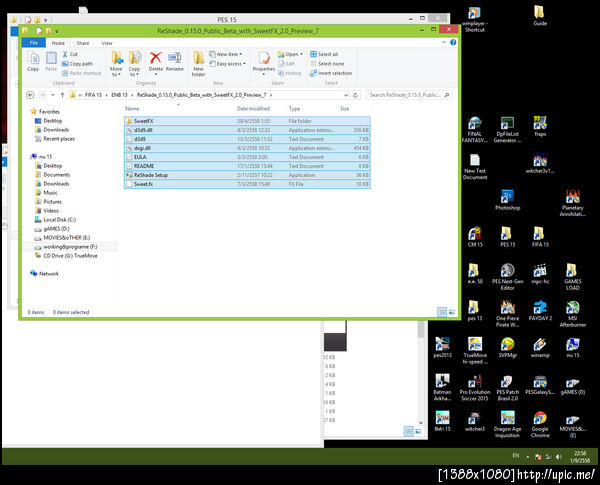Viewport: 600px width, 485px height.
Task: Open Pictures in the navigation pane
Action: click(49, 202)
